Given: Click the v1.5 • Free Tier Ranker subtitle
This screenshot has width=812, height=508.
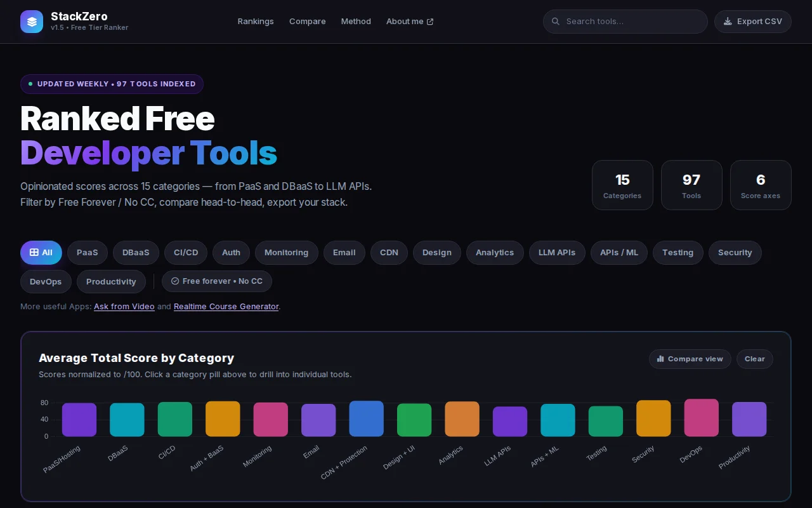Looking at the screenshot, I should point(89,28).
